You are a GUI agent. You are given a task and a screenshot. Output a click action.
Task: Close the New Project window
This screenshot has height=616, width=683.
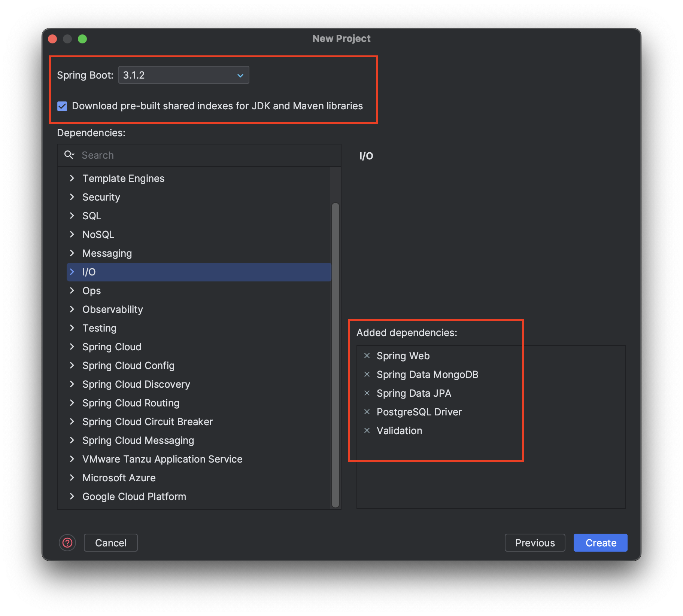click(x=52, y=39)
